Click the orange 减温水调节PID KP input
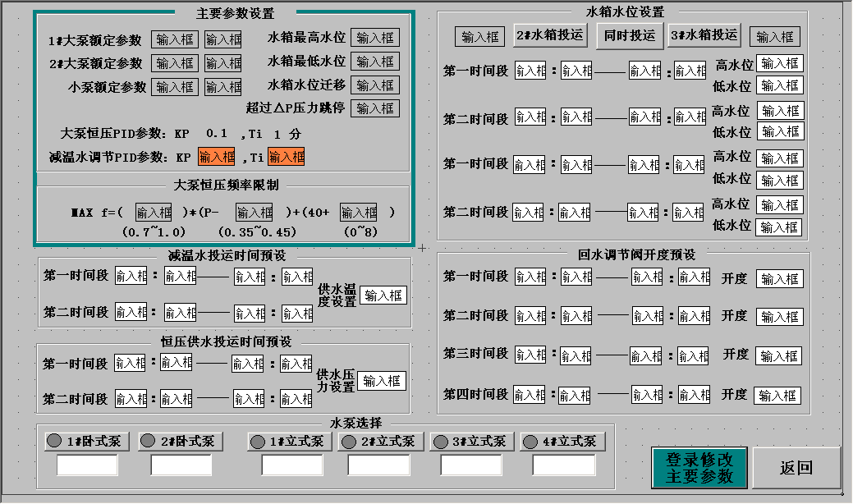This screenshot has width=853, height=504. pos(218,155)
